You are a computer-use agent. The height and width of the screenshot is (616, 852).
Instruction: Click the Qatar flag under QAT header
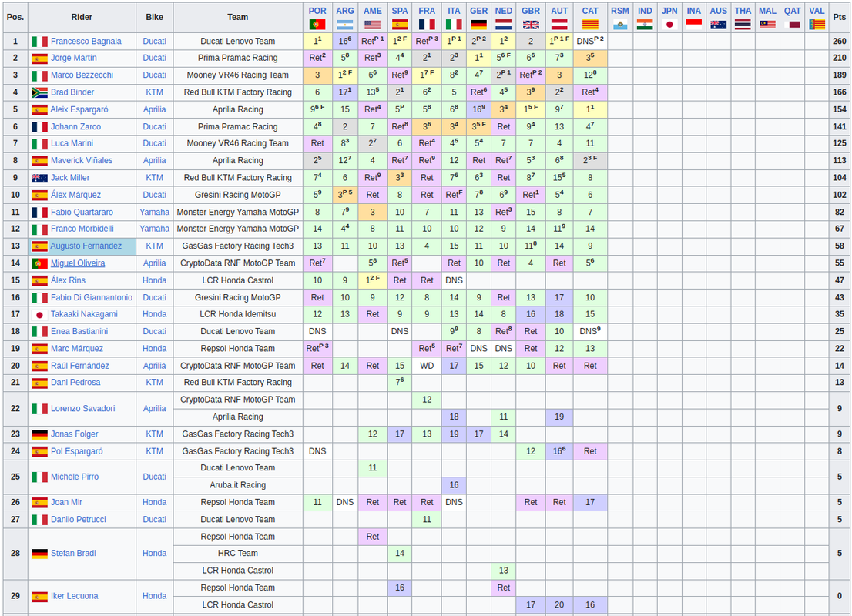click(792, 25)
